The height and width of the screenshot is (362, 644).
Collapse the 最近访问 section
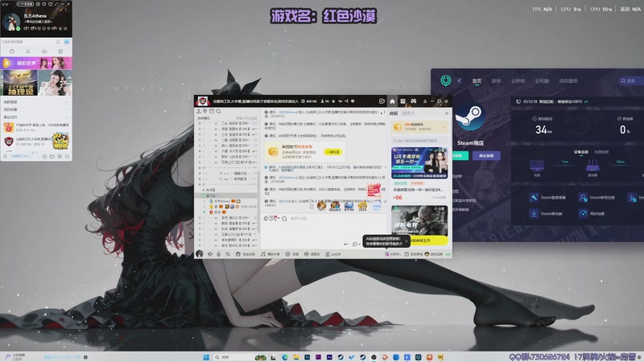coord(36,117)
